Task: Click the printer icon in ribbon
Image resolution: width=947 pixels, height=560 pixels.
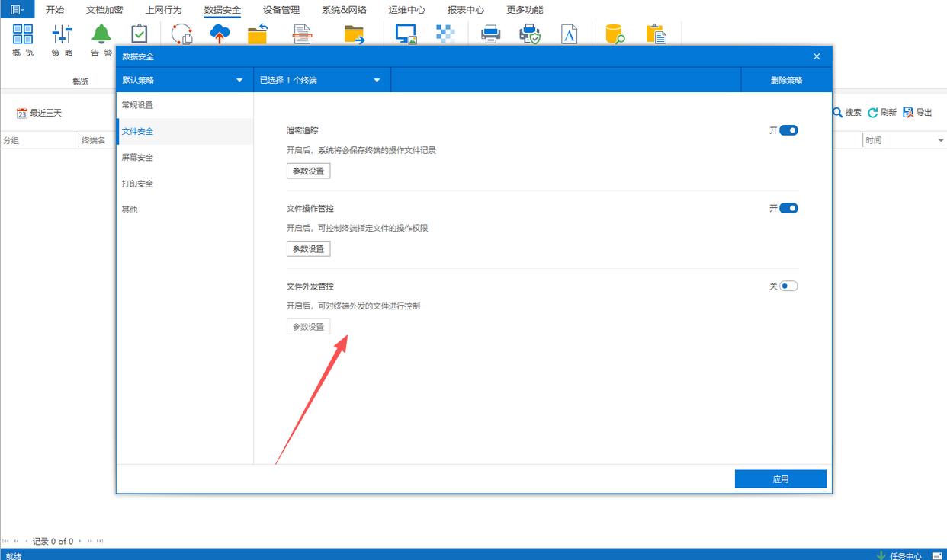Action: (x=490, y=34)
